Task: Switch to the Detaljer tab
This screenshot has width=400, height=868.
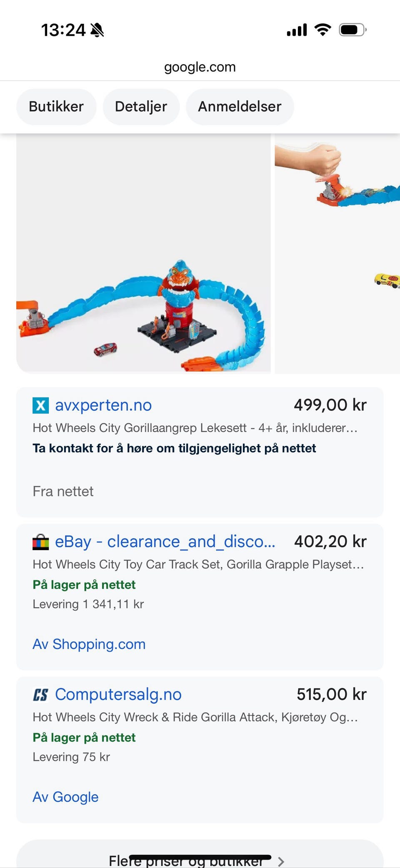Action: click(x=141, y=107)
